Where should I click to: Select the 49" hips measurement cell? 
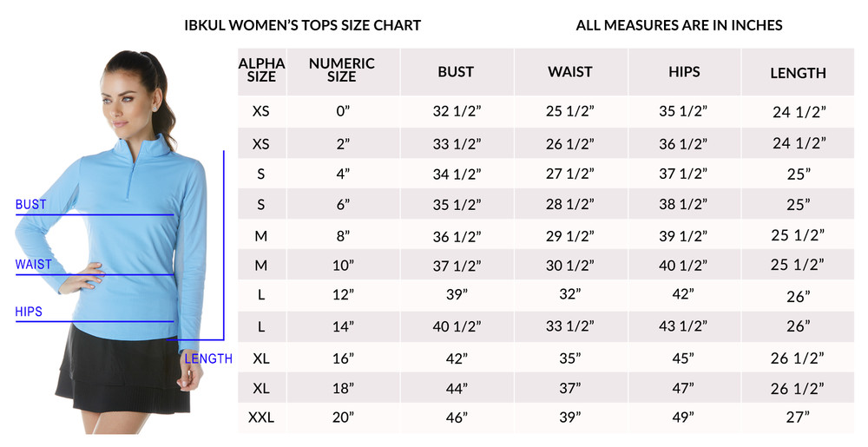coord(684,417)
